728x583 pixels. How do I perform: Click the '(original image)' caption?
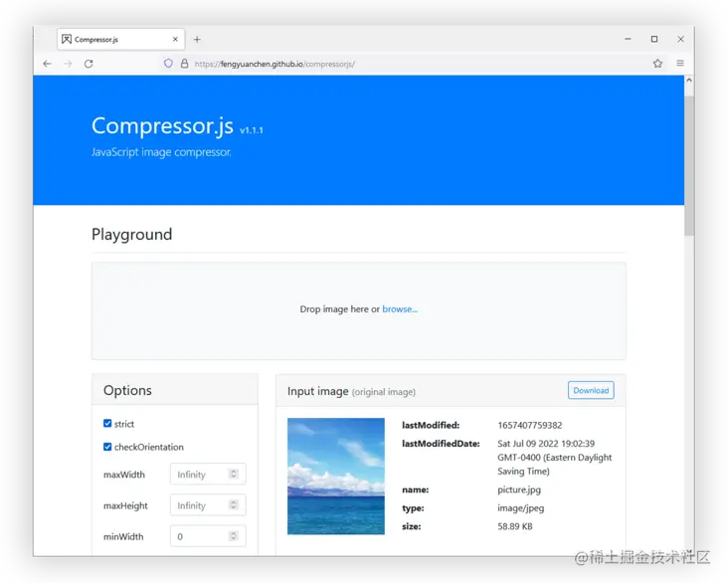pyautogui.click(x=384, y=392)
